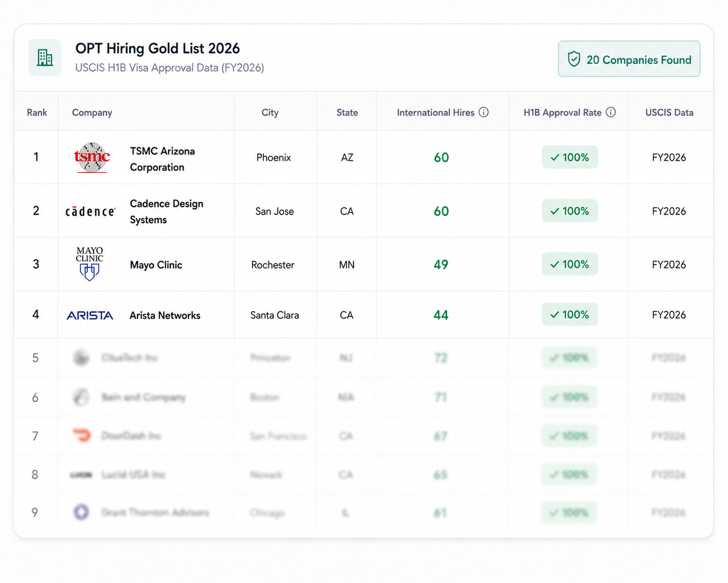
Task: Click the 20 Companies Found badge
Action: click(629, 59)
